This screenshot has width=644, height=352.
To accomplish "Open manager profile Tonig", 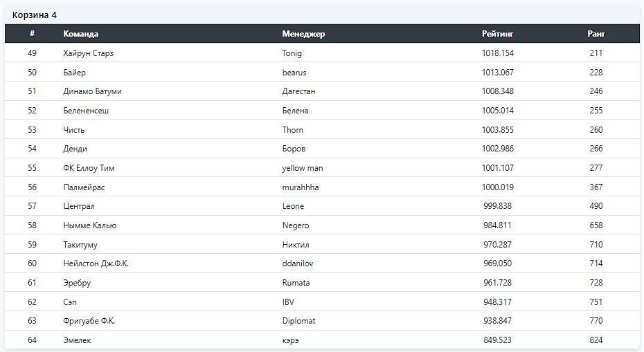I will 292,53.
